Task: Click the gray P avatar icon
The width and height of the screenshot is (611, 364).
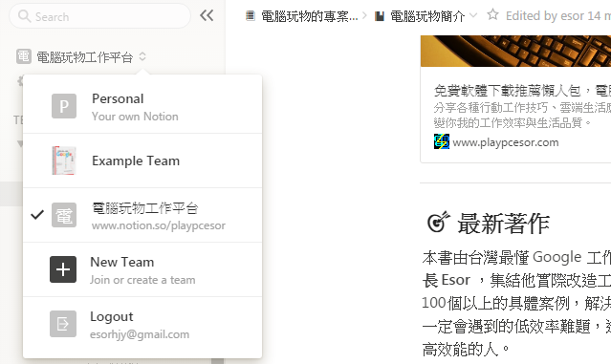Action: click(64, 106)
